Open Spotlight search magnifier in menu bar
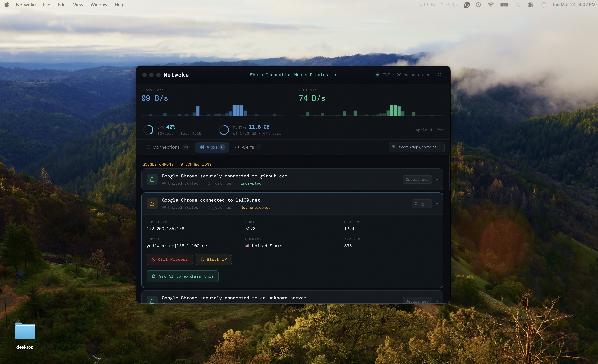The height and width of the screenshot is (364, 598). (518, 5)
